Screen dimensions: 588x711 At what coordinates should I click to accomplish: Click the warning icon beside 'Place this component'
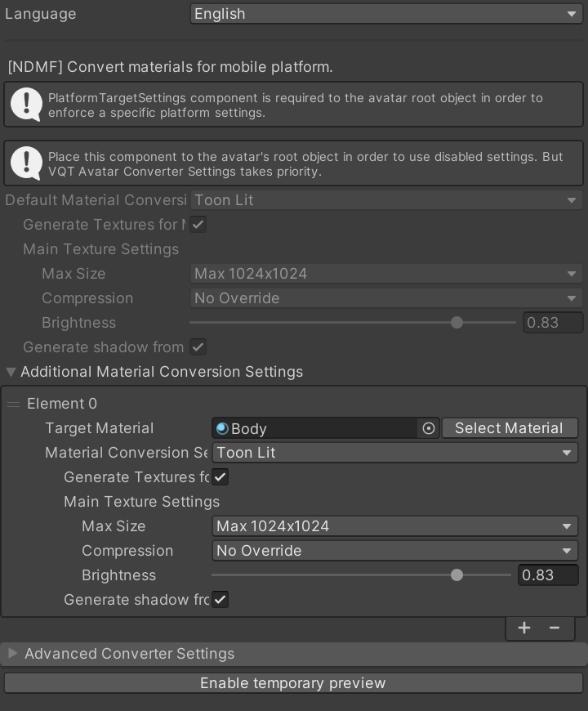(26, 163)
